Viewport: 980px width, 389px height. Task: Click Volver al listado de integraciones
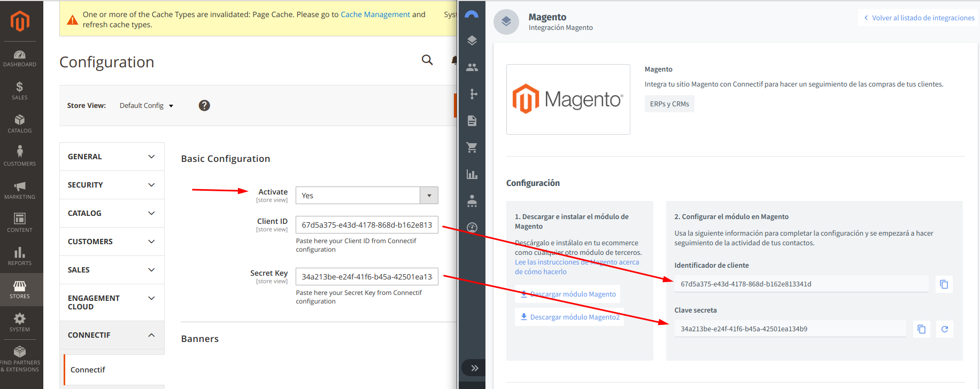919,18
